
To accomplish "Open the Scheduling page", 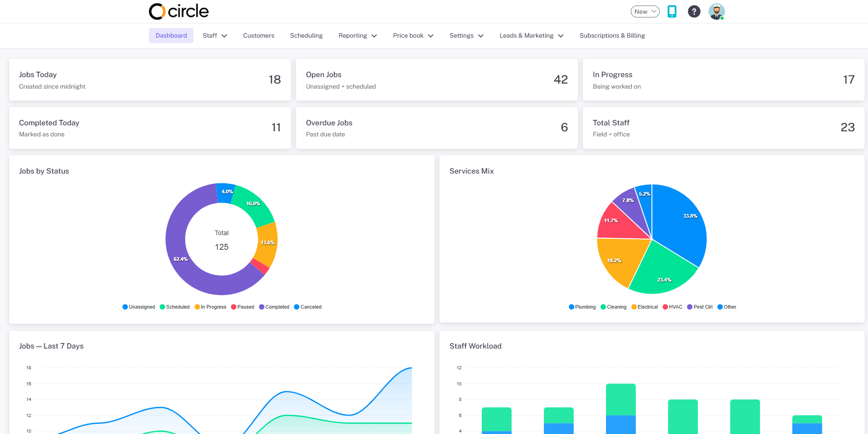I will [x=306, y=35].
